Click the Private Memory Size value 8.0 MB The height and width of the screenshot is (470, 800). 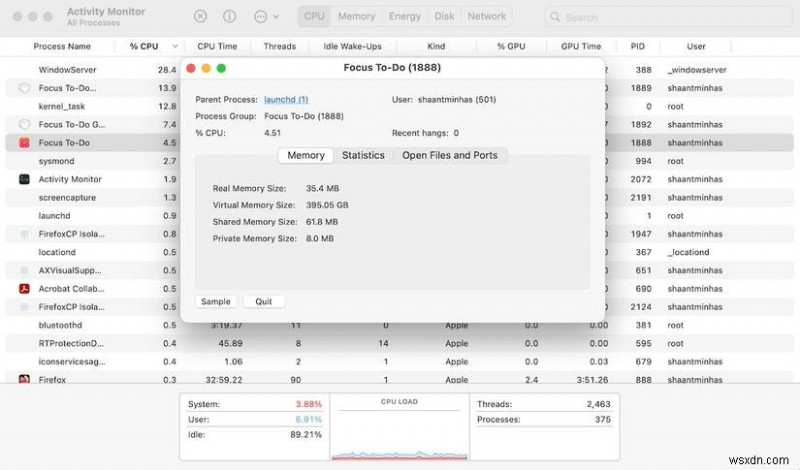tap(320, 238)
